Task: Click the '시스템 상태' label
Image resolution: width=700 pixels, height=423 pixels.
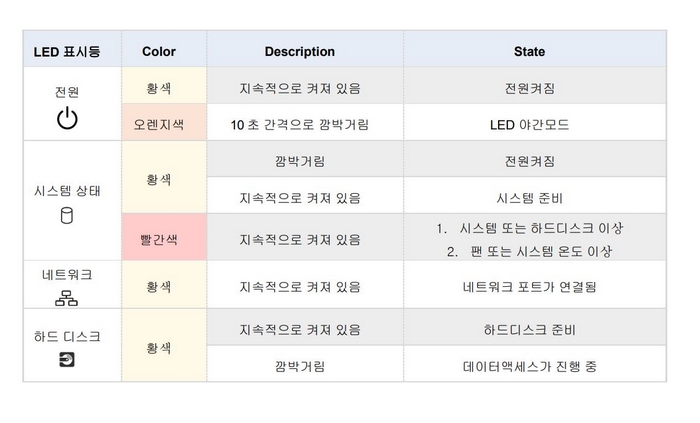Action: [67, 191]
